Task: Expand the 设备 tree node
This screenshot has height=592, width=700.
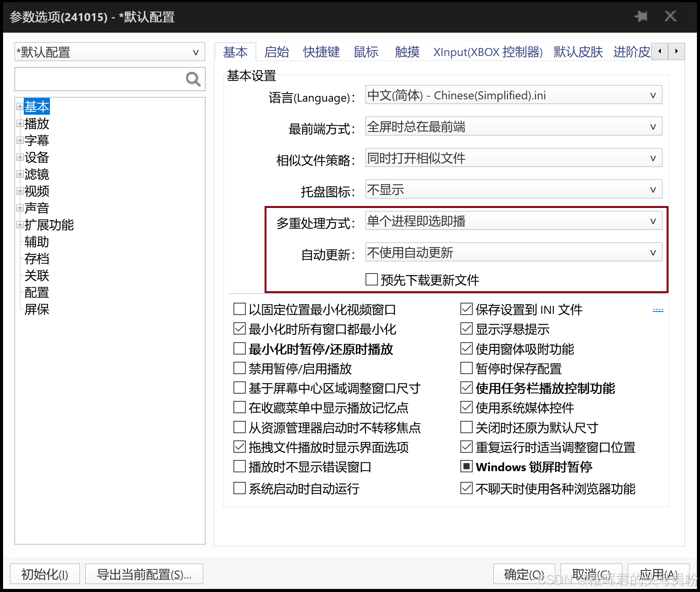Action: click(x=20, y=157)
